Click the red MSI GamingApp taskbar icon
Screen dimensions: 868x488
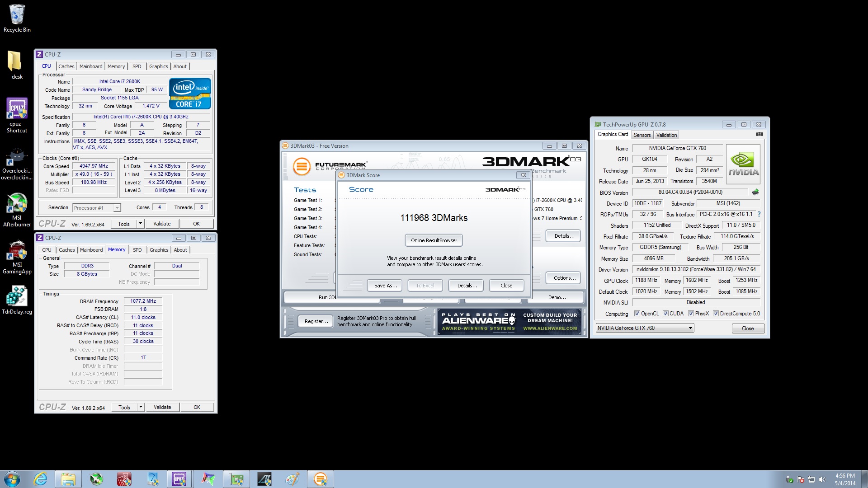point(124,479)
